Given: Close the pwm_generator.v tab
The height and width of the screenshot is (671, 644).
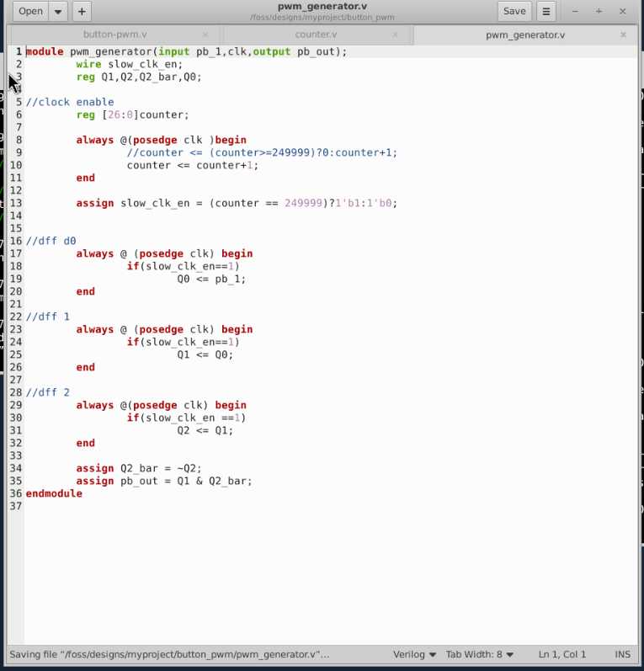Looking at the screenshot, I should coord(623,35).
